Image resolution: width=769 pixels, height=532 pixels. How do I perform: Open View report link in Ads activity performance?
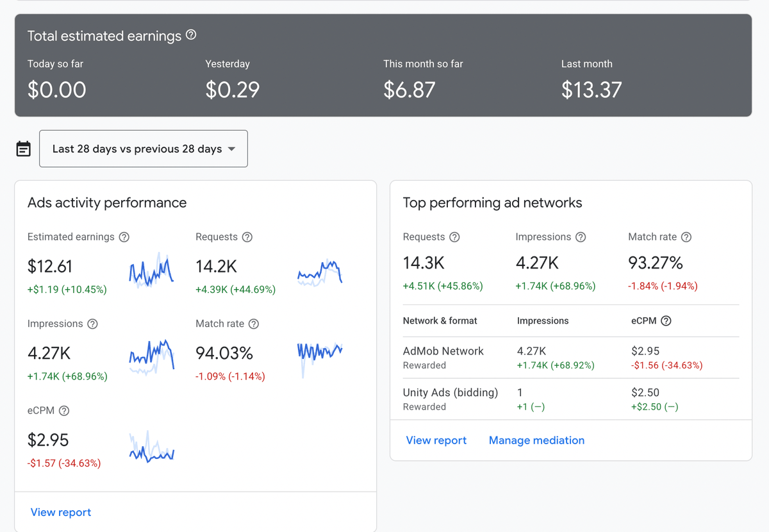pyautogui.click(x=61, y=512)
